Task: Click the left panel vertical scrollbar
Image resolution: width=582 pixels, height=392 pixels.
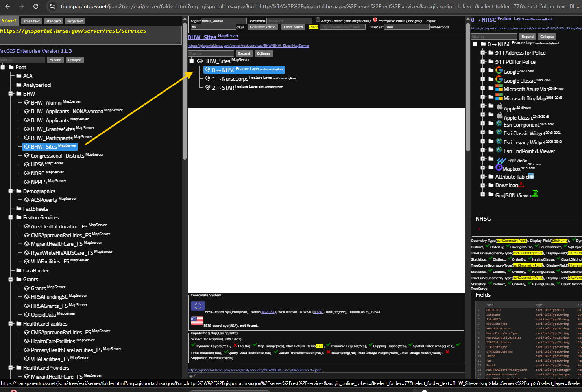Action: tap(185, 98)
